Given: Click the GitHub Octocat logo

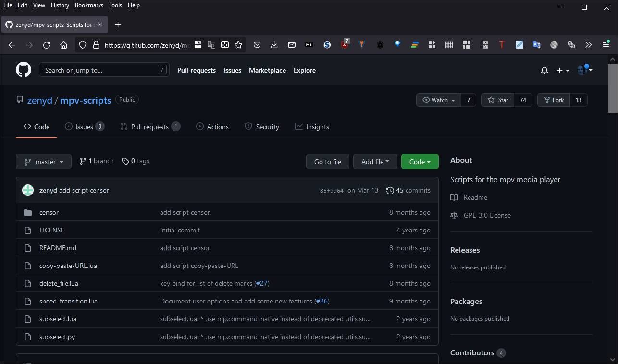Looking at the screenshot, I should [24, 70].
